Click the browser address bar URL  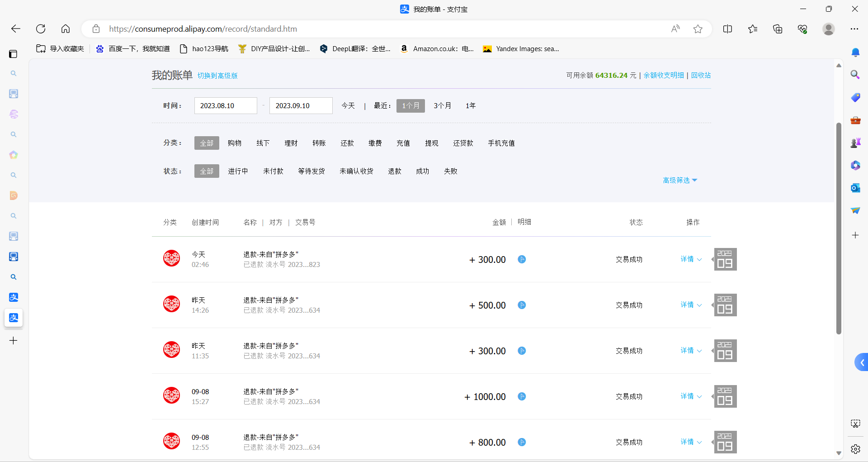pos(203,29)
